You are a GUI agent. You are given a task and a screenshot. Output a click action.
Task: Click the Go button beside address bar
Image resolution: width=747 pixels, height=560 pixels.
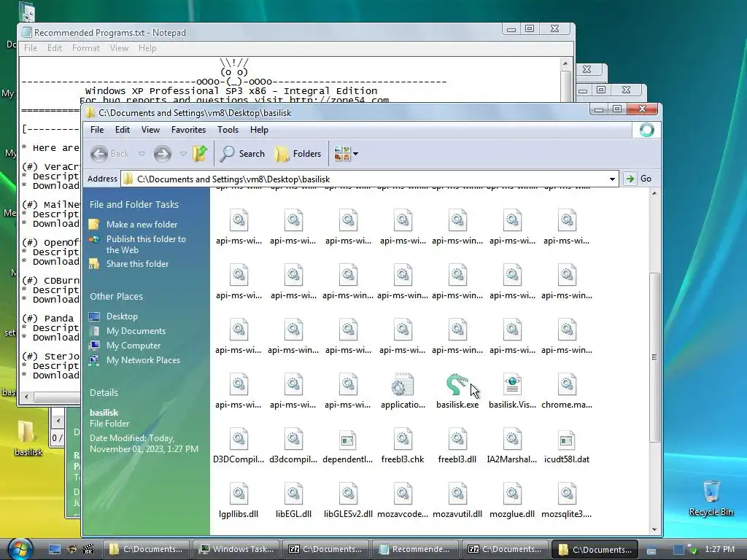tap(638, 179)
